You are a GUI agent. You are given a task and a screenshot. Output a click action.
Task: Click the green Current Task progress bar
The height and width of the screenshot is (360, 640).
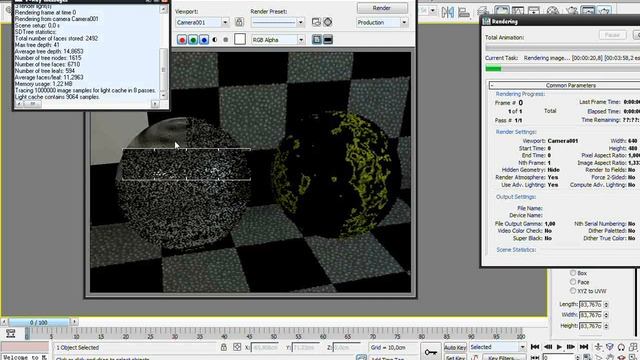[493, 68]
